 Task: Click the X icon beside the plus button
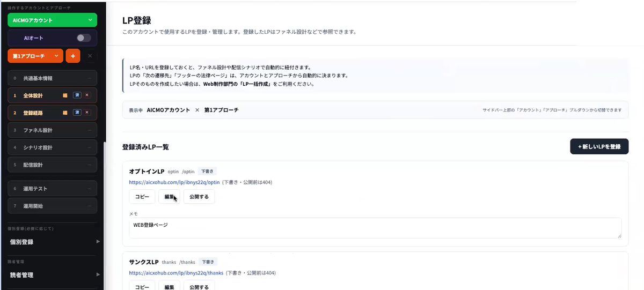90,56
